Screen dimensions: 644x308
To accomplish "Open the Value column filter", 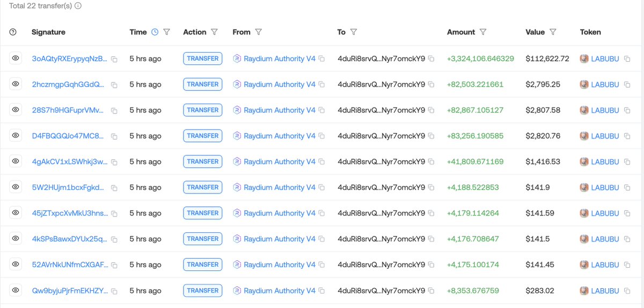I will (x=553, y=32).
